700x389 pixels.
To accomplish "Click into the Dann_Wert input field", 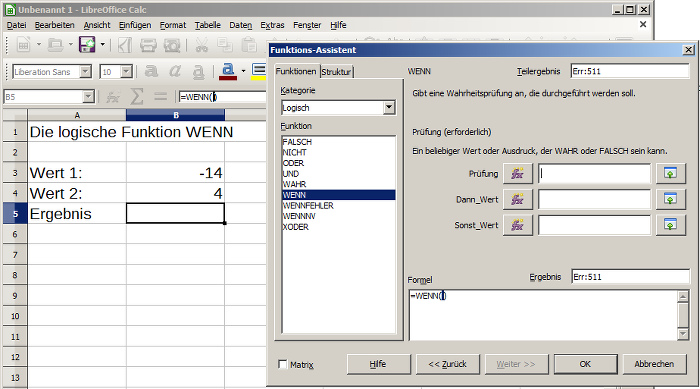I will pos(594,199).
